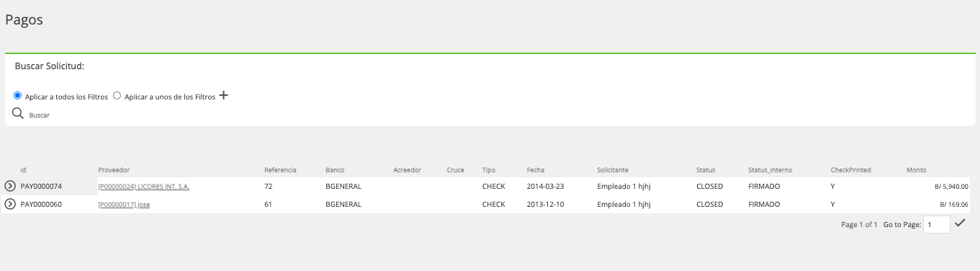980x271 pixels.
Task: Open provider link [P00000017] jose
Action: (x=124, y=204)
